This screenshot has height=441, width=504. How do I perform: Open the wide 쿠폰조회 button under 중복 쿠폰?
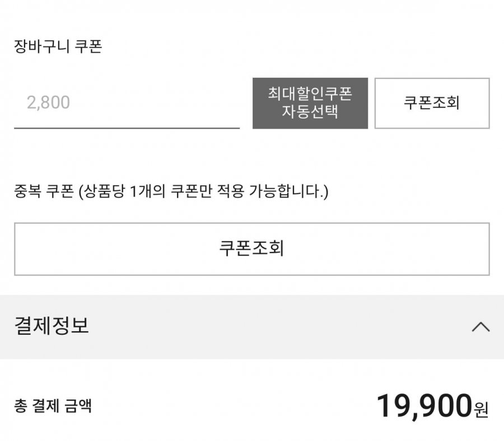pos(251,248)
